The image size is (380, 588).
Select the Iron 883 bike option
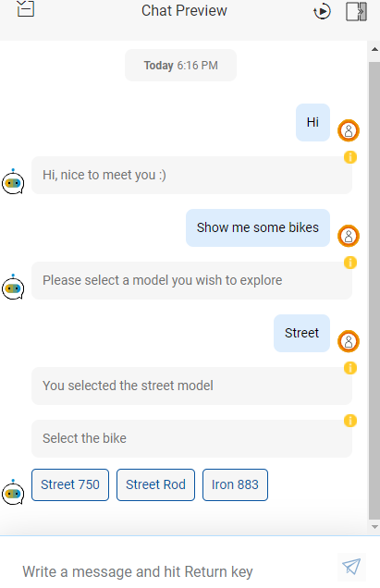click(235, 484)
